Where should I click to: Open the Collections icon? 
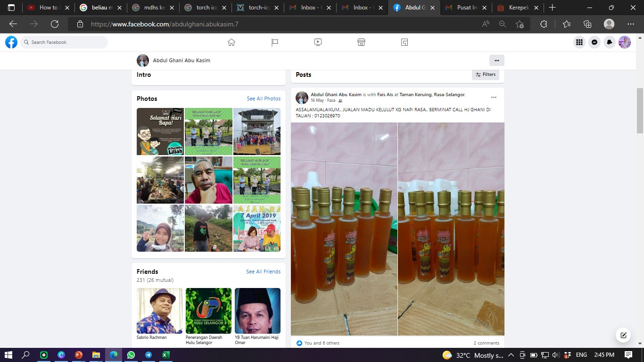(587, 24)
